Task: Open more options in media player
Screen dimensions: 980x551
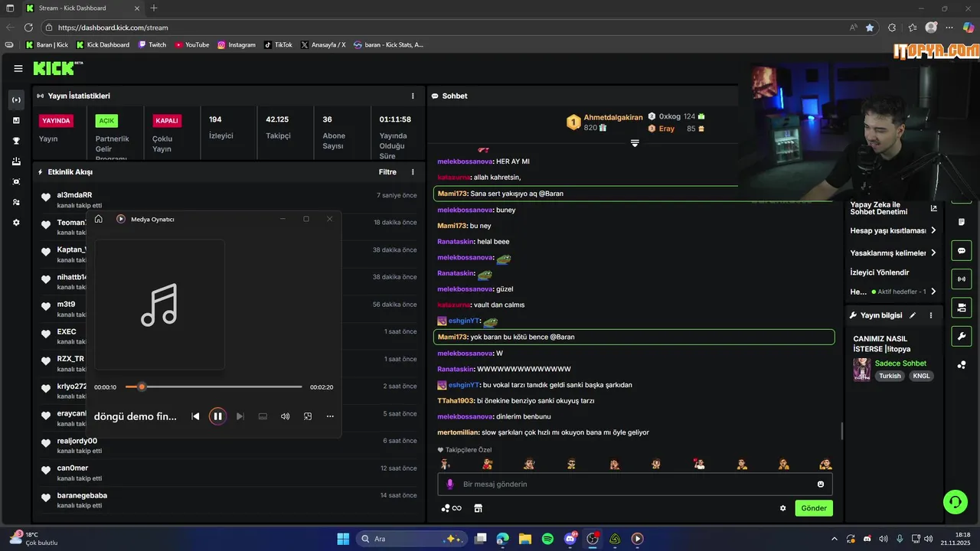Action: 330,416
